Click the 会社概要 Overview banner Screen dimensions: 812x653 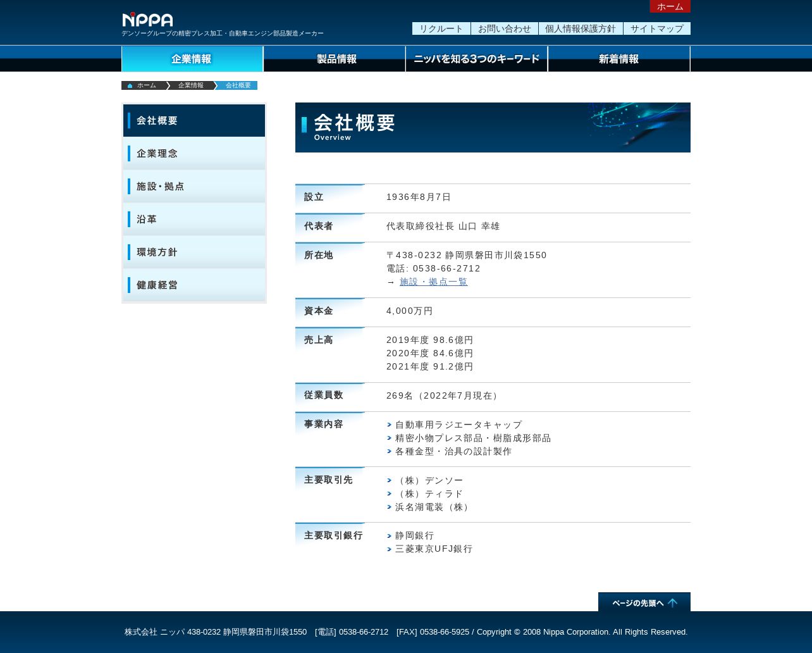point(493,127)
